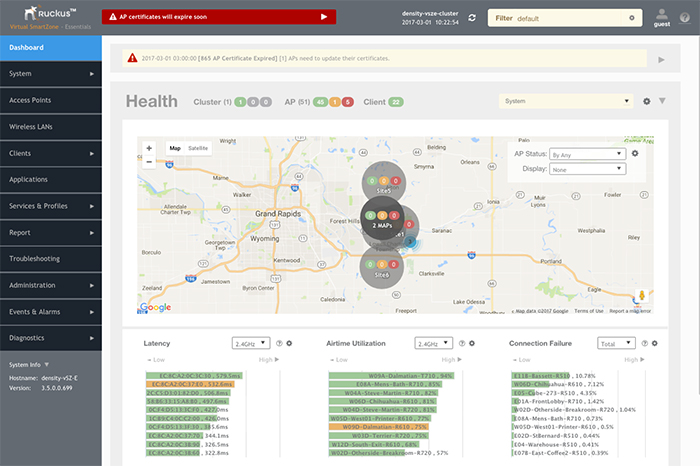Zoom in on the map
The width and height of the screenshot is (700, 466).
(x=149, y=148)
